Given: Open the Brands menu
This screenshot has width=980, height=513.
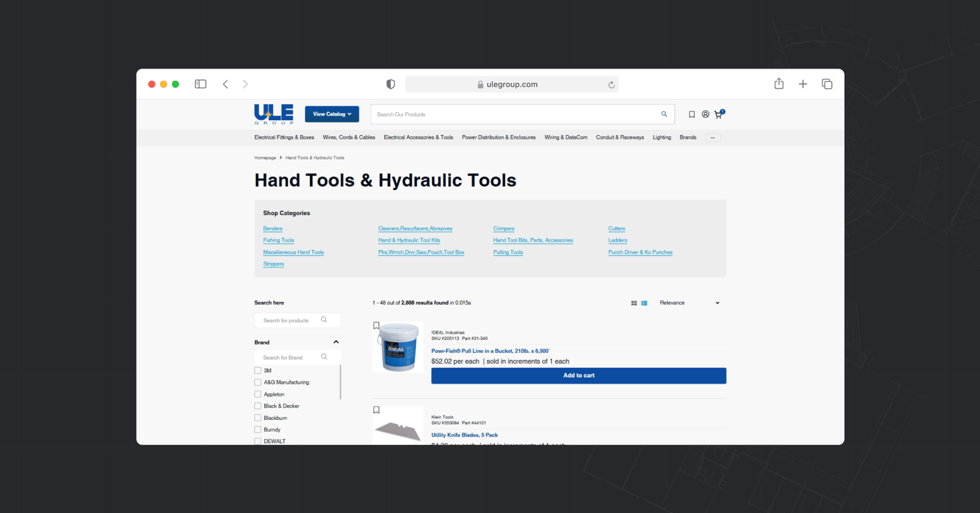Looking at the screenshot, I should click(x=688, y=137).
